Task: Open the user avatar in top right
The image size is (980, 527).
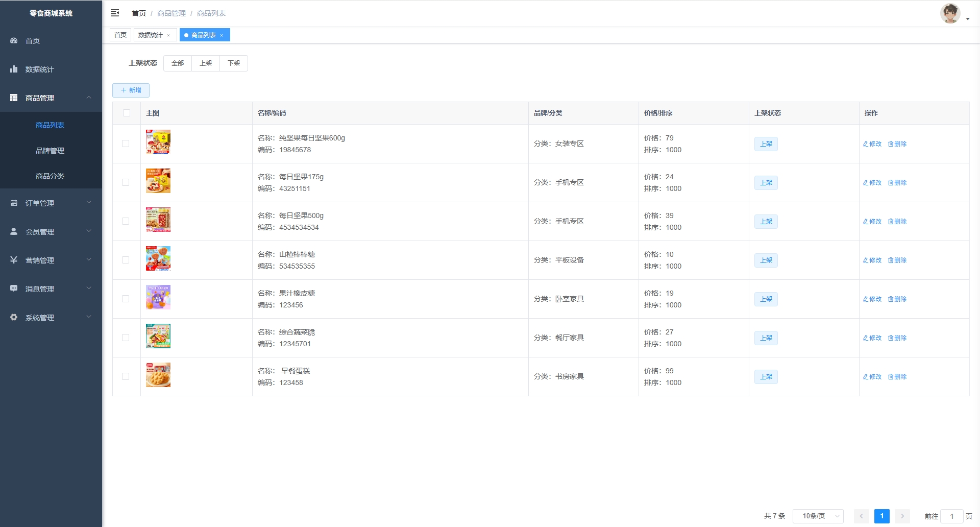Action: pos(950,13)
